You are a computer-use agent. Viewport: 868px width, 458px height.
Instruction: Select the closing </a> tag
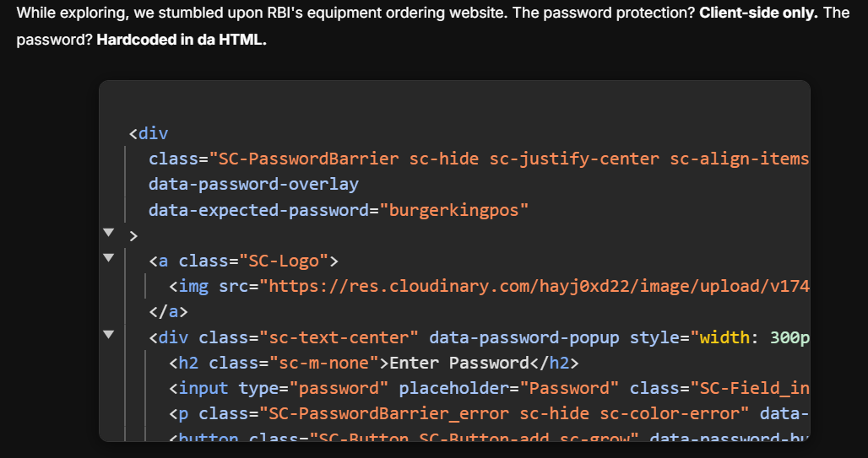coord(168,311)
